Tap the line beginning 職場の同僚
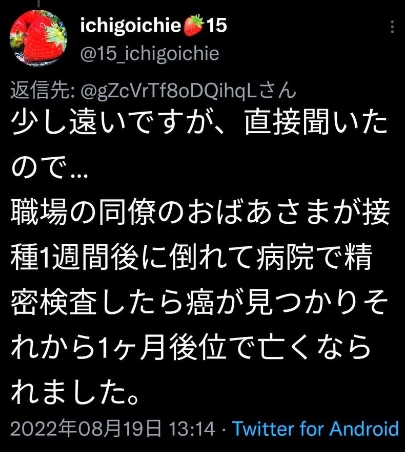Screen dimensions: 405x452 [200, 213]
